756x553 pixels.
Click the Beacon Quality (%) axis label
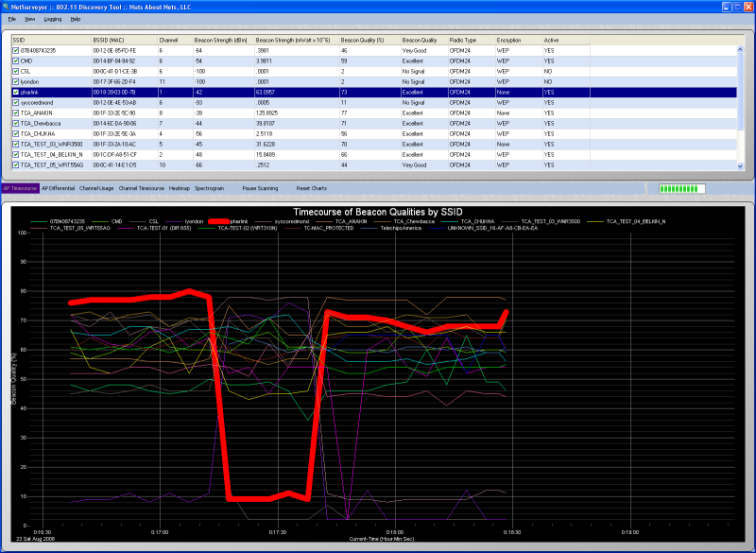(x=14, y=378)
